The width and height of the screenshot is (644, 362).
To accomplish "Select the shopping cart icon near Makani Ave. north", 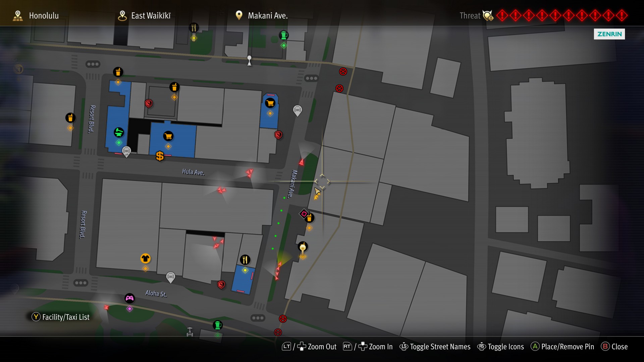I will [270, 103].
